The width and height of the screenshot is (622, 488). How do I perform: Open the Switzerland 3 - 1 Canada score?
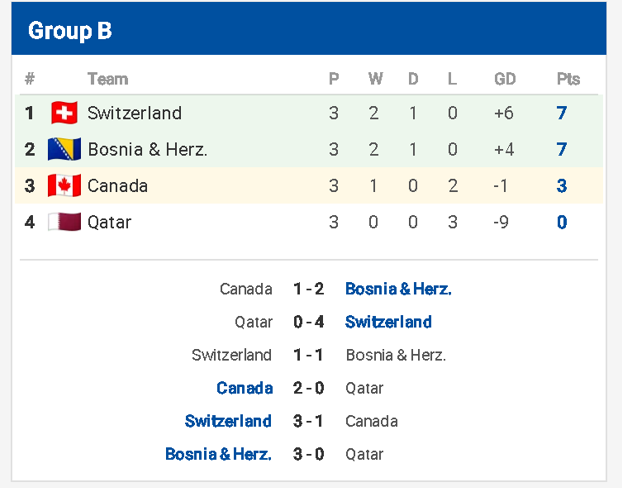308,421
